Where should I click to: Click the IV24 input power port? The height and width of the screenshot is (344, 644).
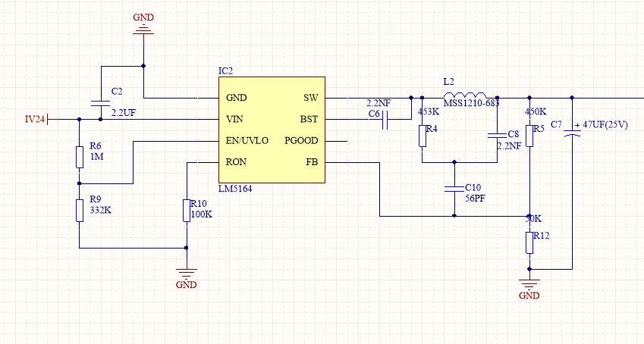click(x=36, y=120)
